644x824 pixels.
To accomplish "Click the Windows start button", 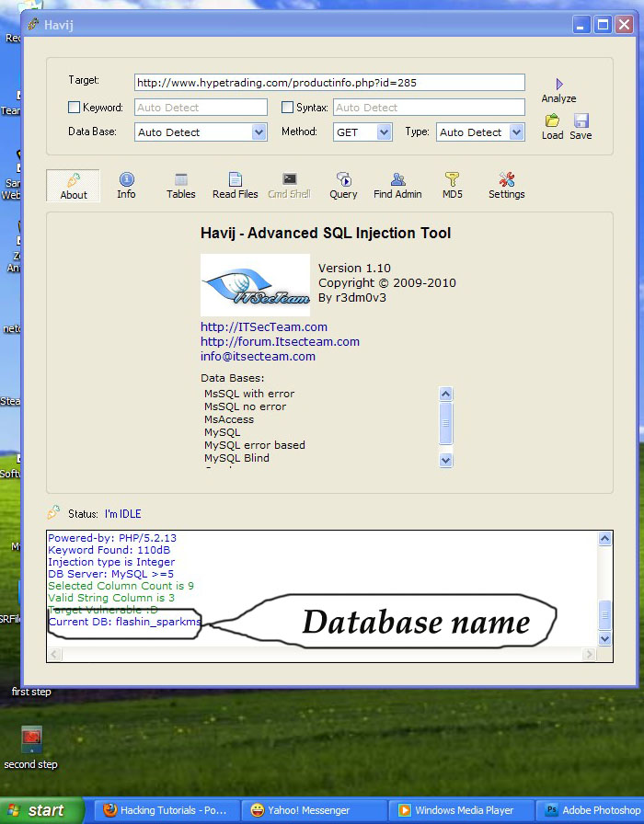I will point(41,810).
